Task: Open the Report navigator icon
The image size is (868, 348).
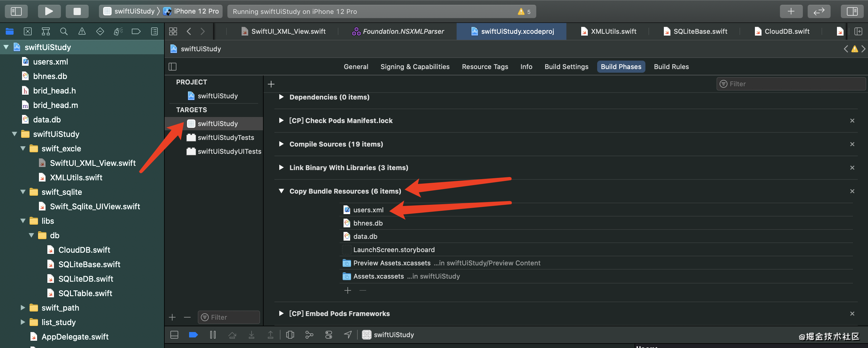Action: pyautogui.click(x=154, y=31)
